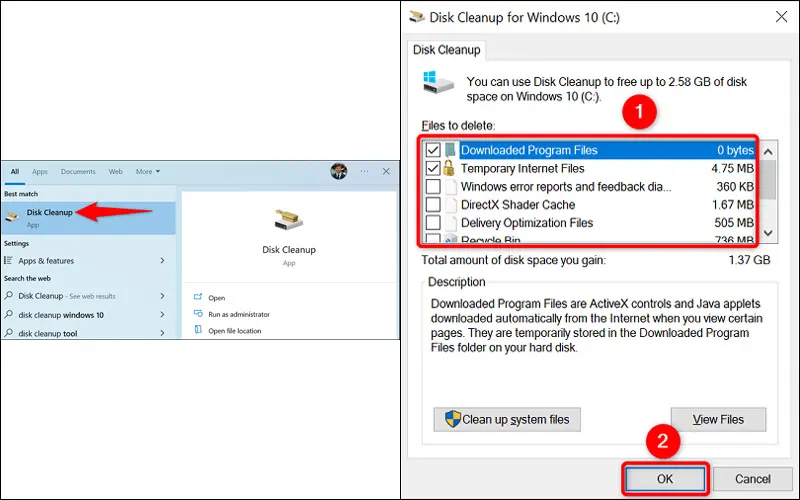Click search icon beside 'Disk Cleanup - See web results'
The image size is (800, 500).
click(x=9, y=295)
